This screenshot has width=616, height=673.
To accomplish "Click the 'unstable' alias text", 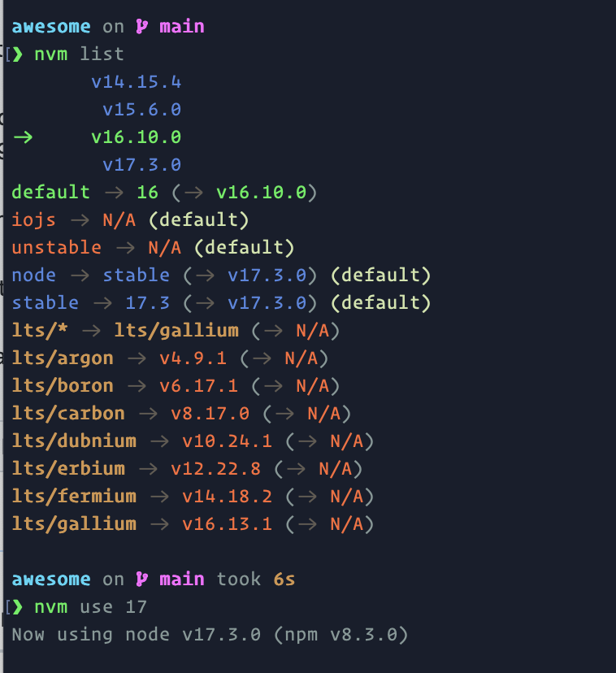I will [x=56, y=248].
